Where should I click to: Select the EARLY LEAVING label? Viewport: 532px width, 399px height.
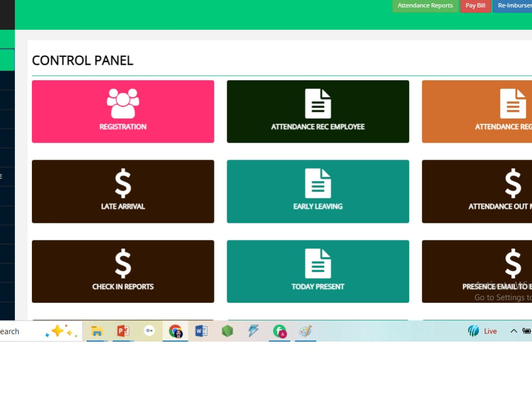318,206
